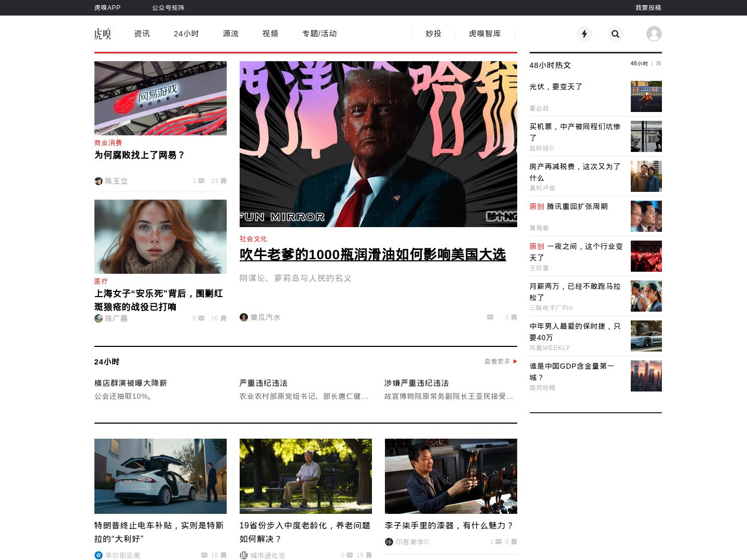Screen dimensions: 747x560
Task: Click Porsche thumbnail in hot articles
Action: pos(646,336)
